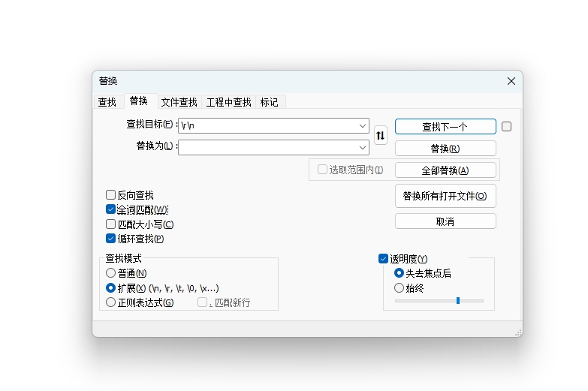Uncheck the 透明度 checkbox
588x391 pixels.
click(384, 259)
